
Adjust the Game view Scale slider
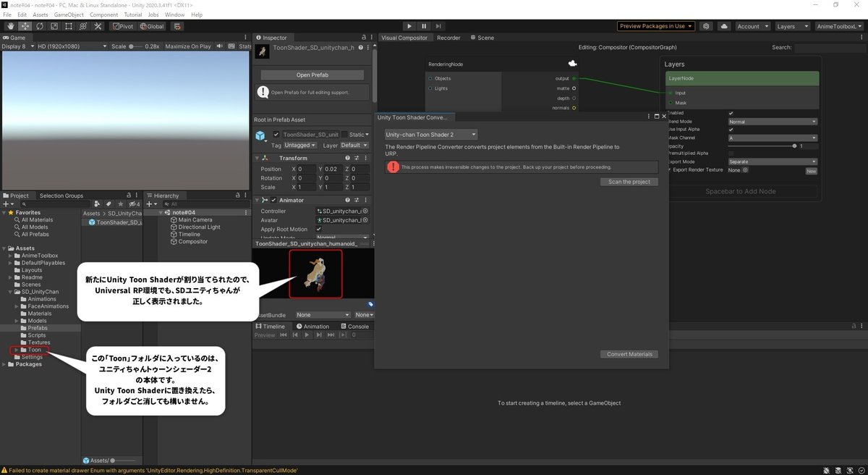point(137,46)
